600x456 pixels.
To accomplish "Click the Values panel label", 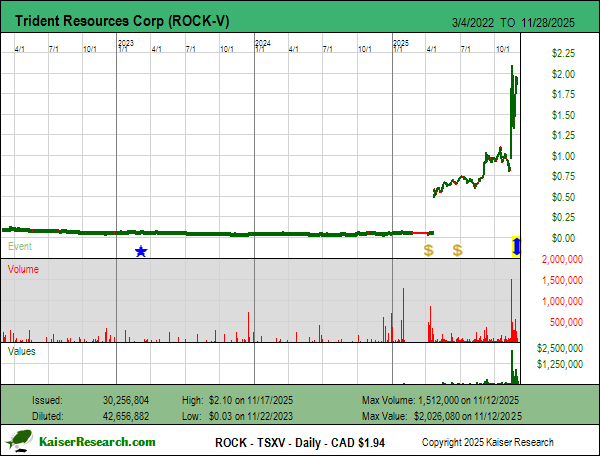I will [21, 351].
